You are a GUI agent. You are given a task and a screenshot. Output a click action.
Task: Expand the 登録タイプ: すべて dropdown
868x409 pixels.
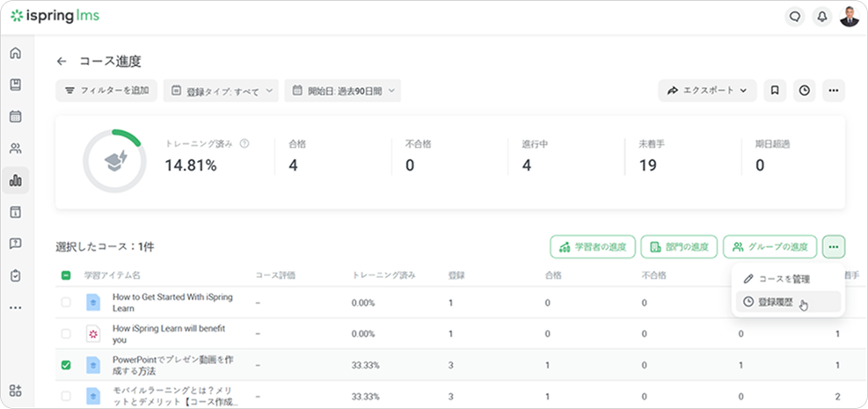pos(221,91)
